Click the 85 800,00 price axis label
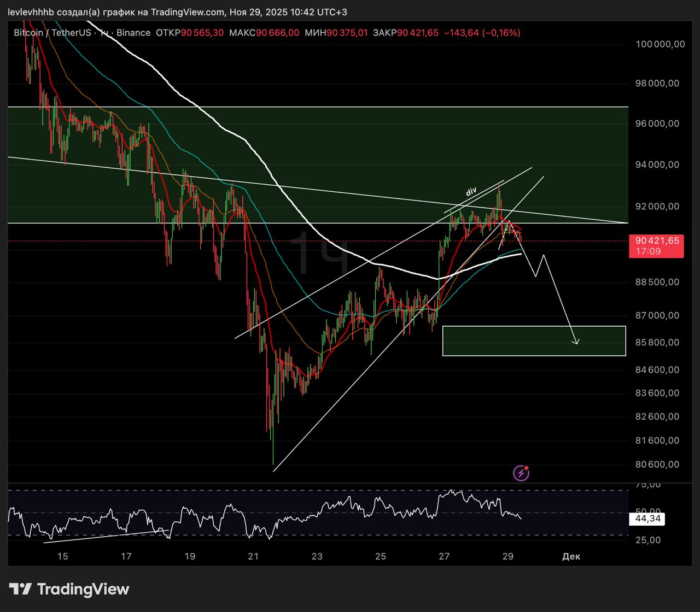The width and height of the screenshot is (700, 612). (658, 343)
